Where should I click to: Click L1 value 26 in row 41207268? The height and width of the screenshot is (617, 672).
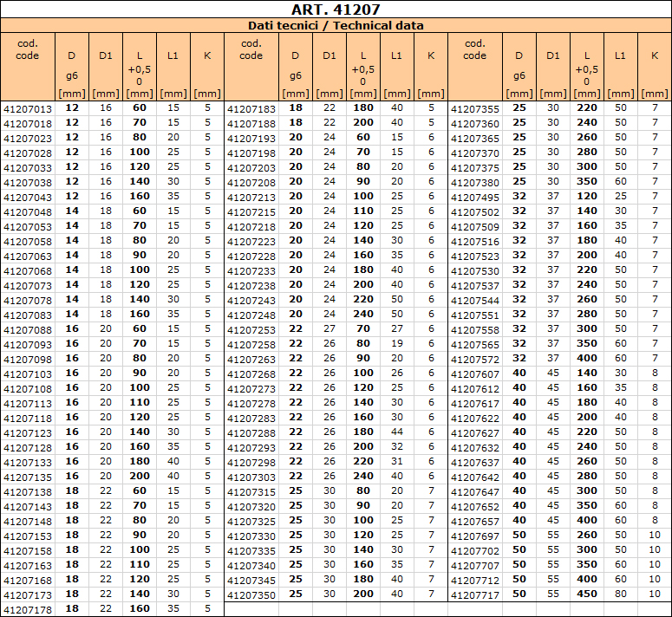[397, 373]
